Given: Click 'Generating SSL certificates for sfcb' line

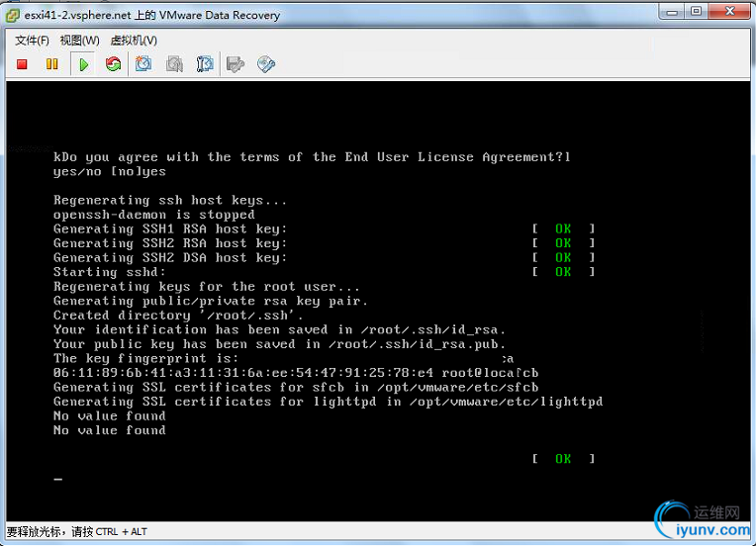Looking at the screenshot, I should coord(296,387).
